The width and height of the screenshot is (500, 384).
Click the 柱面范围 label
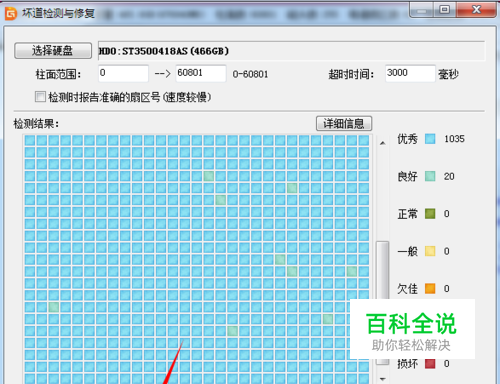58,74
